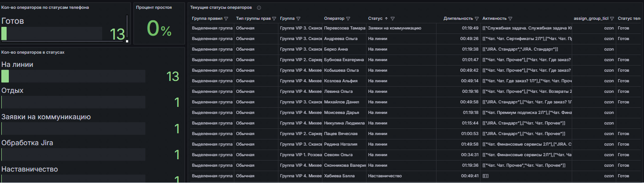Open filter for Тип группы прав column
Viewport: 644px width, 183px height.
click(274, 19)
